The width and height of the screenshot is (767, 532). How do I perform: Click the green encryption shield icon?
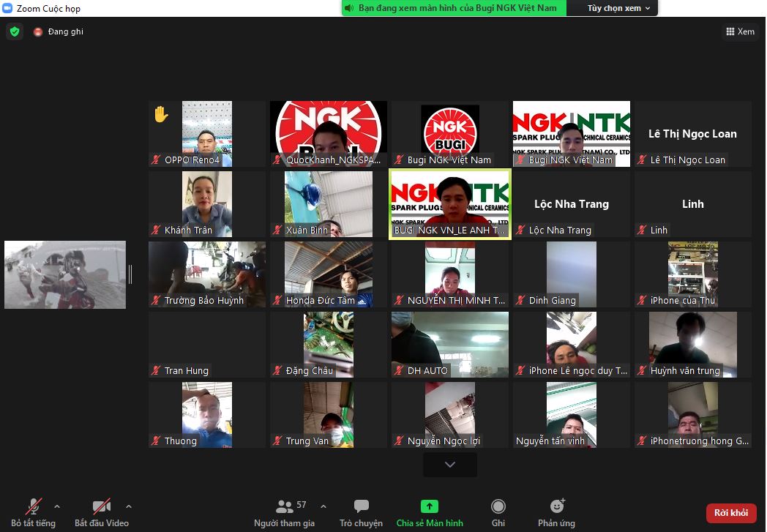pyautogui.click(x=14, y=31)
